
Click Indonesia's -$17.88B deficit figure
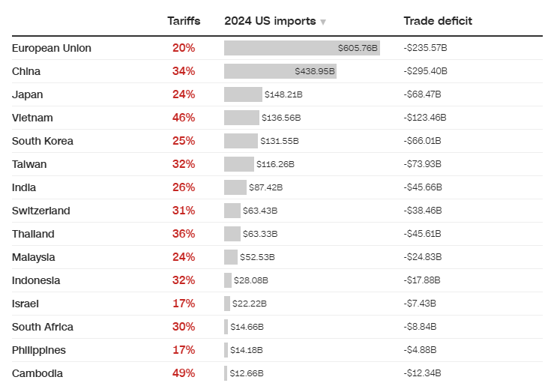(422, 280)
